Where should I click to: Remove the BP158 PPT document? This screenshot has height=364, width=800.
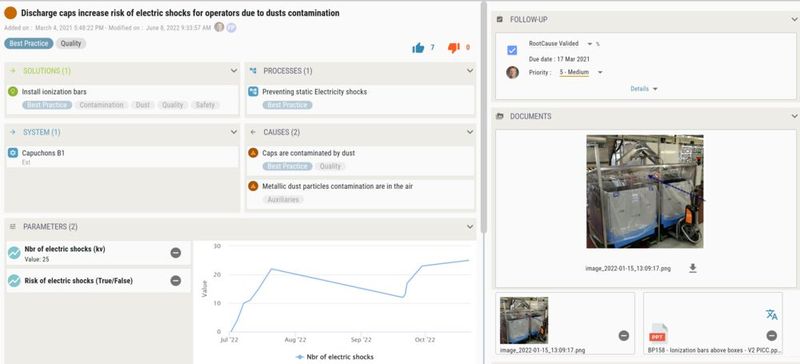pyautogui.click(x=771, y=335)
